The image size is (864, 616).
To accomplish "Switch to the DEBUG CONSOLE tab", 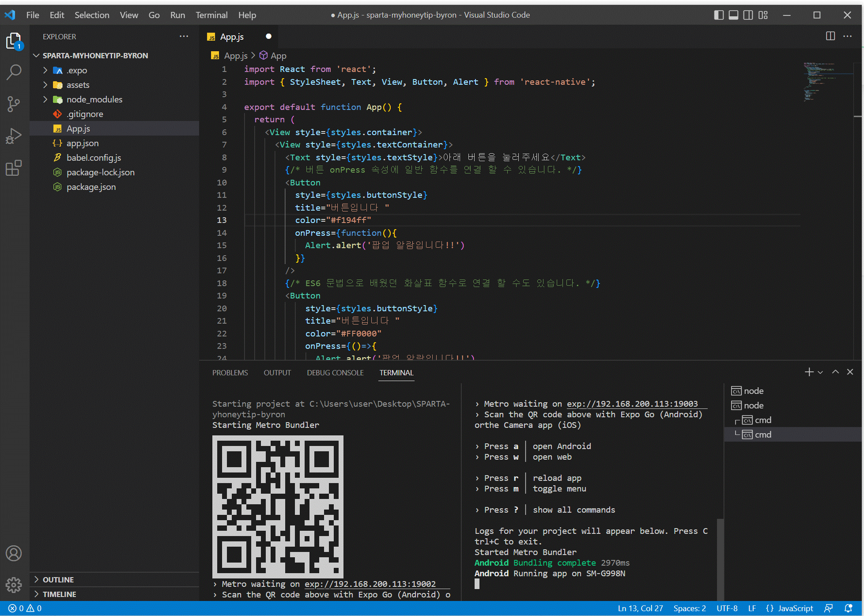I will (x=335, y=373).
